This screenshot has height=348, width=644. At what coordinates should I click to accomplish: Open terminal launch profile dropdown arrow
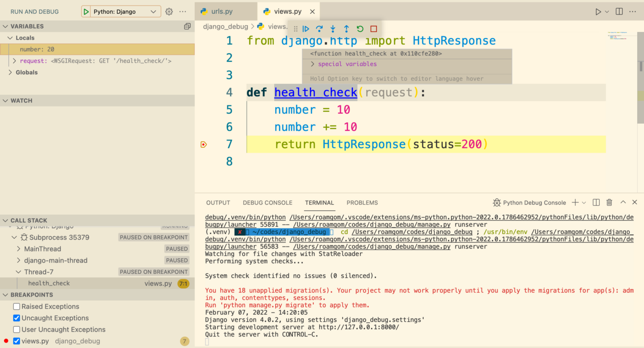(584, 203)
